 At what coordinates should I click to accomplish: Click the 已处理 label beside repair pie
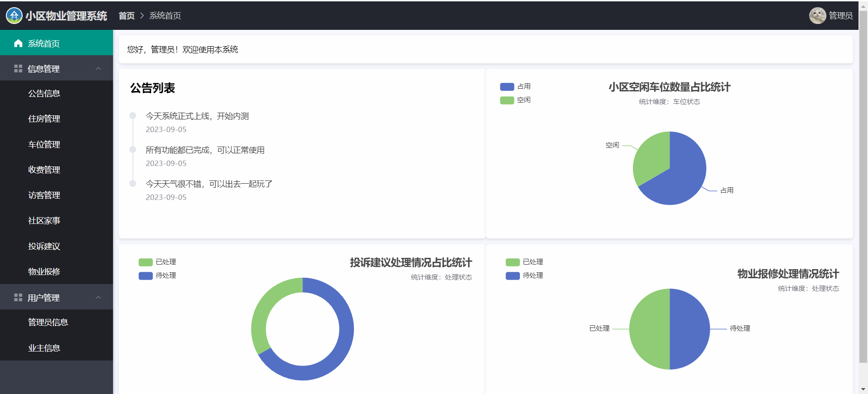click(x=599, y=328)
